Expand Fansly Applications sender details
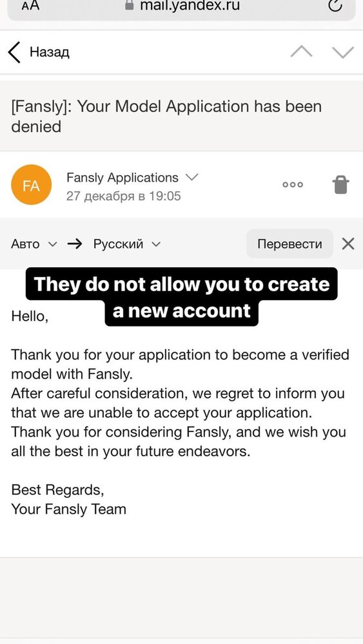This screenshot has height=644, width=363. [191, 177]
